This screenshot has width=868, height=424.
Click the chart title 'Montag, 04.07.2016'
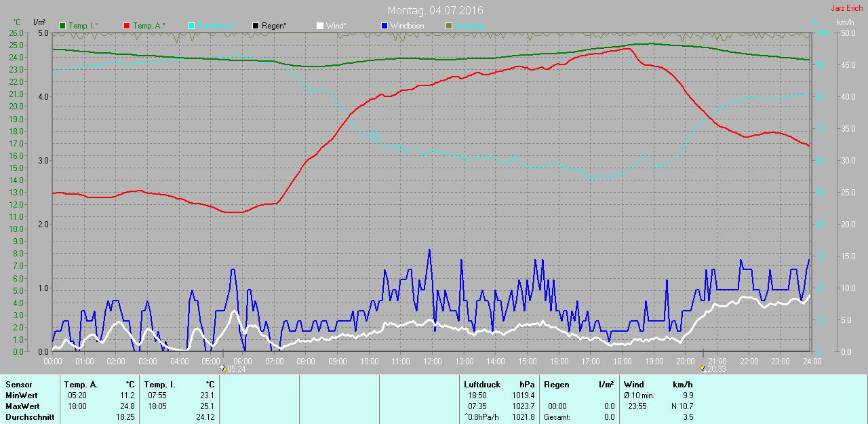point(435,11)
